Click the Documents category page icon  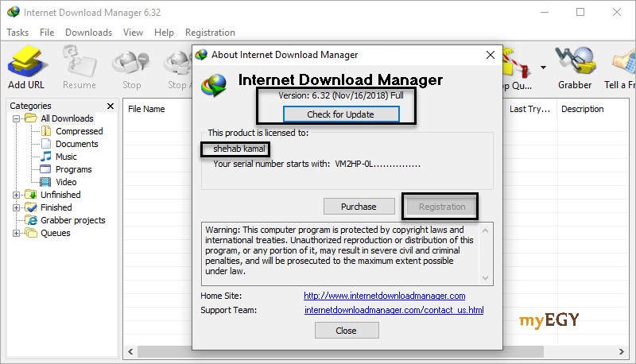46,144
